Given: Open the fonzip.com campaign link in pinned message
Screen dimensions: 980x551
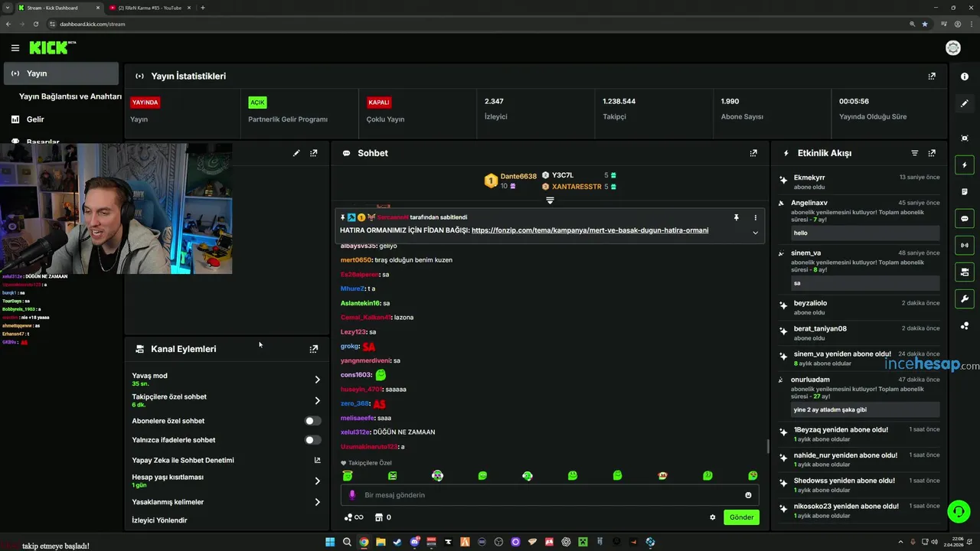Looking at the screenshot, I should tap(590, 230).
